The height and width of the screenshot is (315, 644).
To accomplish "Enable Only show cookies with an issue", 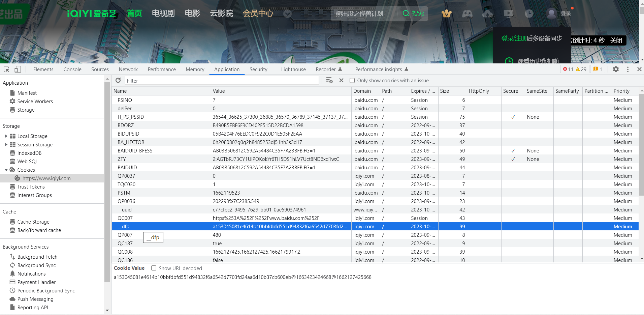I will coord(352,81).
